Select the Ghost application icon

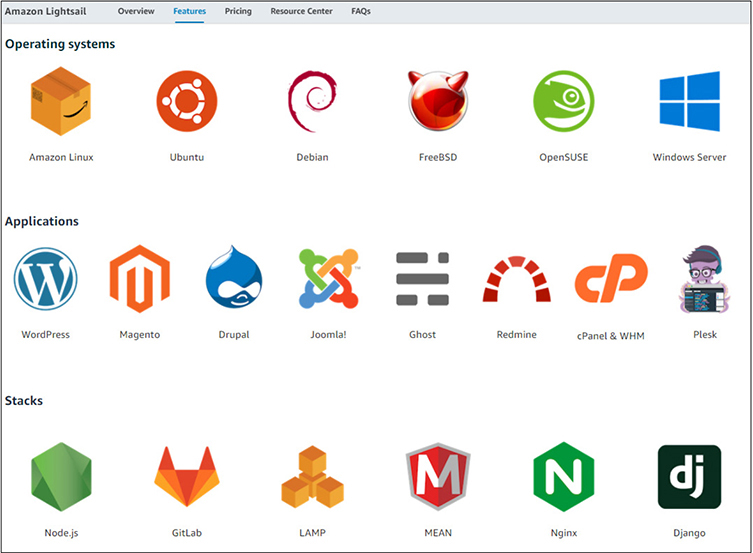pyautogui.click(x=422, y=279)
